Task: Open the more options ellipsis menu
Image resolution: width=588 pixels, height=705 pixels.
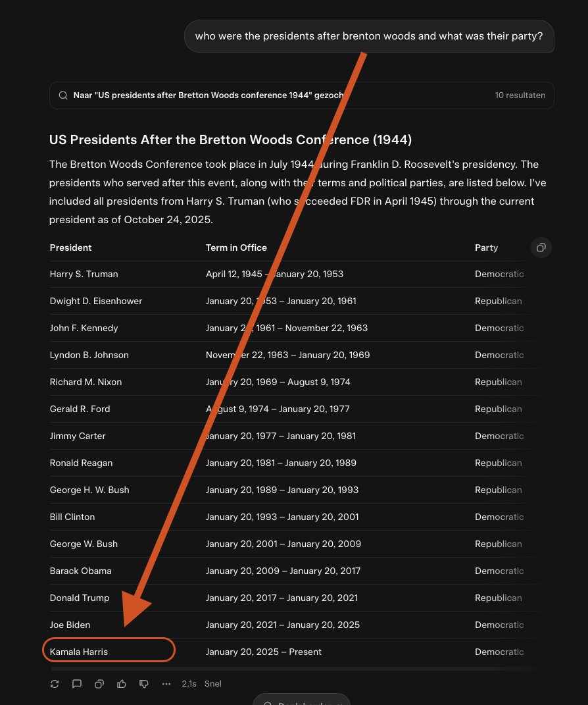Action: point(166,684)
